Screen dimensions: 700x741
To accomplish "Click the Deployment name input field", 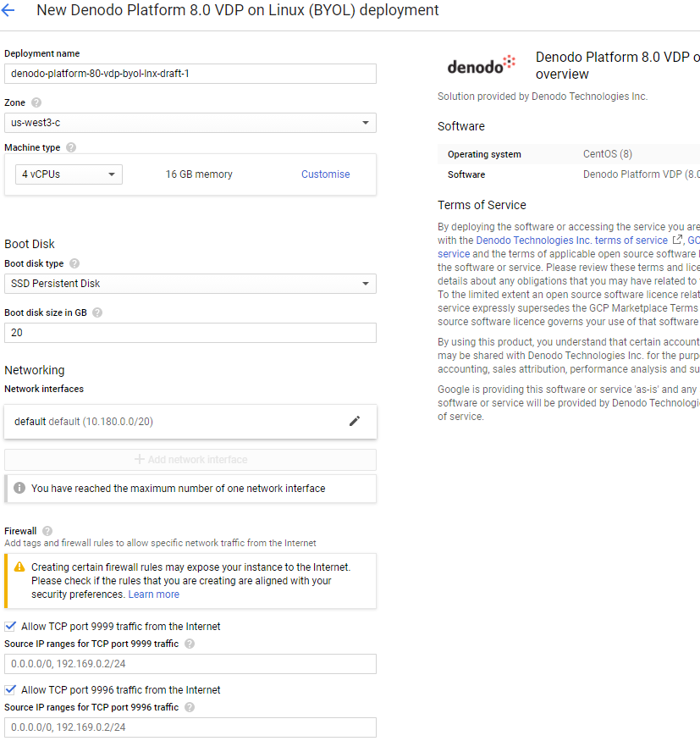I will tap(190, 74).
